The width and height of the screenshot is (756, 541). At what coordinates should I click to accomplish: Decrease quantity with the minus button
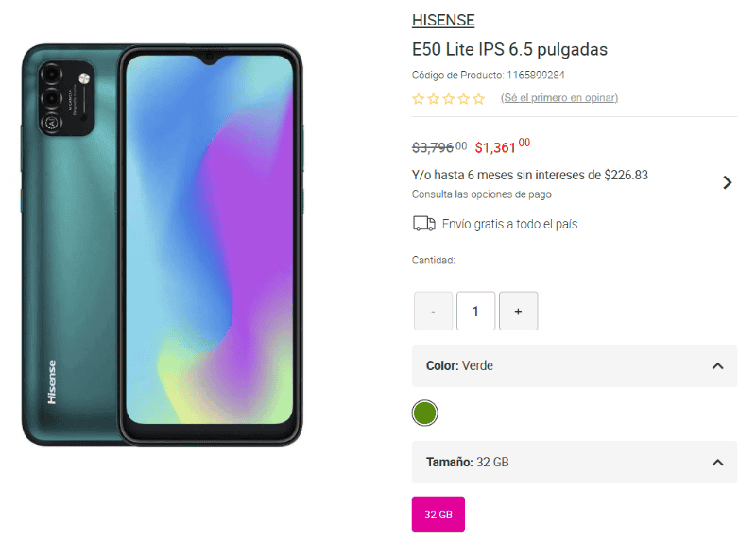click(433, 311)
